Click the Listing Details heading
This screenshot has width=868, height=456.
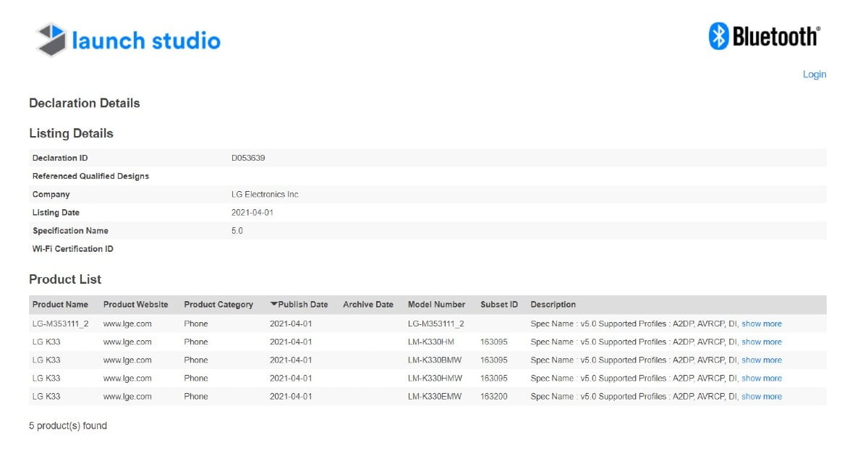click(x=71, y=133)
